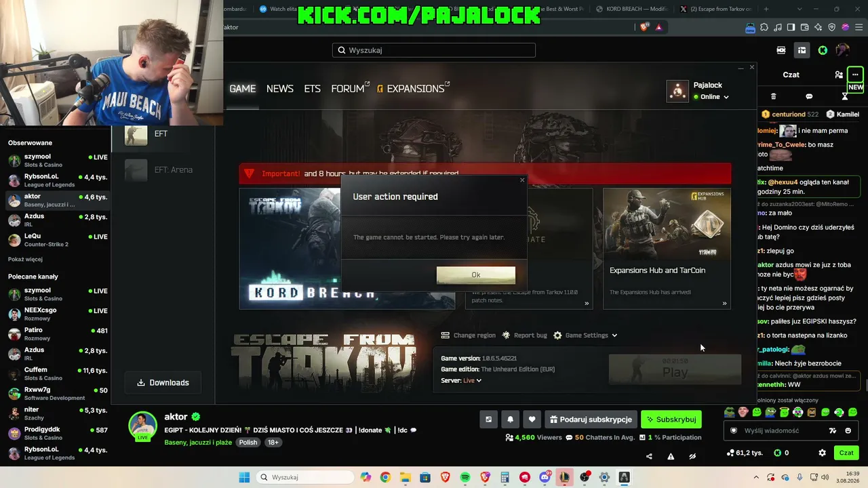Click the green Subskrybuj button
This screenshot has height=488, width=868.
(671, 420)
